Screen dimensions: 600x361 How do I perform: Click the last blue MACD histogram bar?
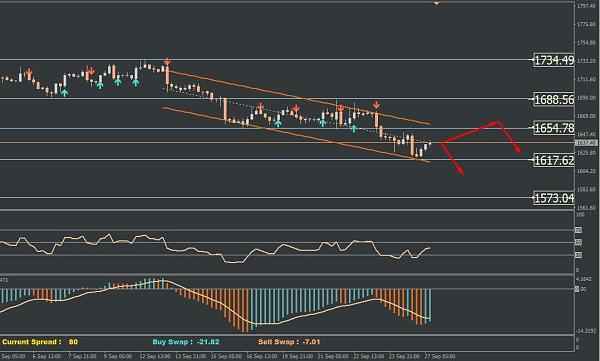[430, 305]
